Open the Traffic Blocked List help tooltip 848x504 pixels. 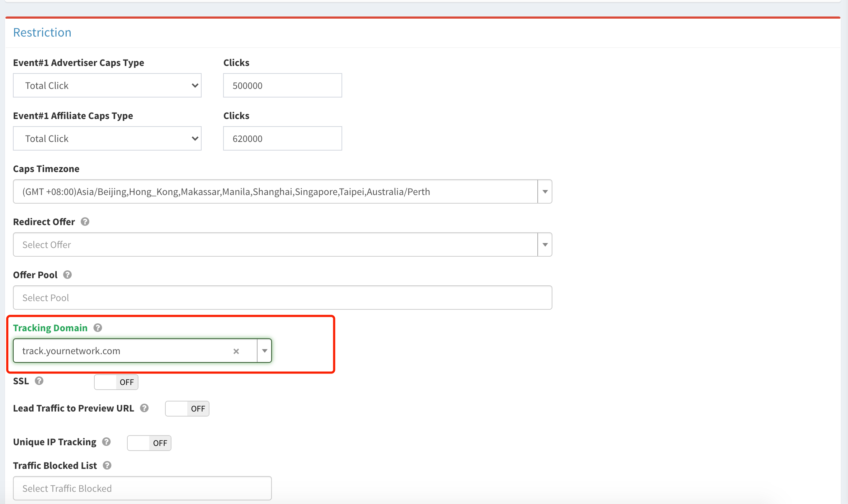pos(107,465)
